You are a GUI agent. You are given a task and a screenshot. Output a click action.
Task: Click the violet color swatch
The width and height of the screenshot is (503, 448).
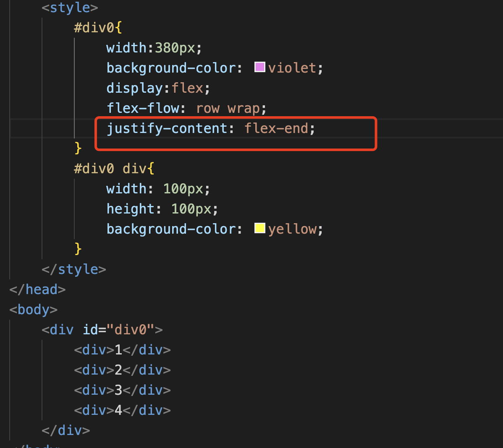pos(260,67)
